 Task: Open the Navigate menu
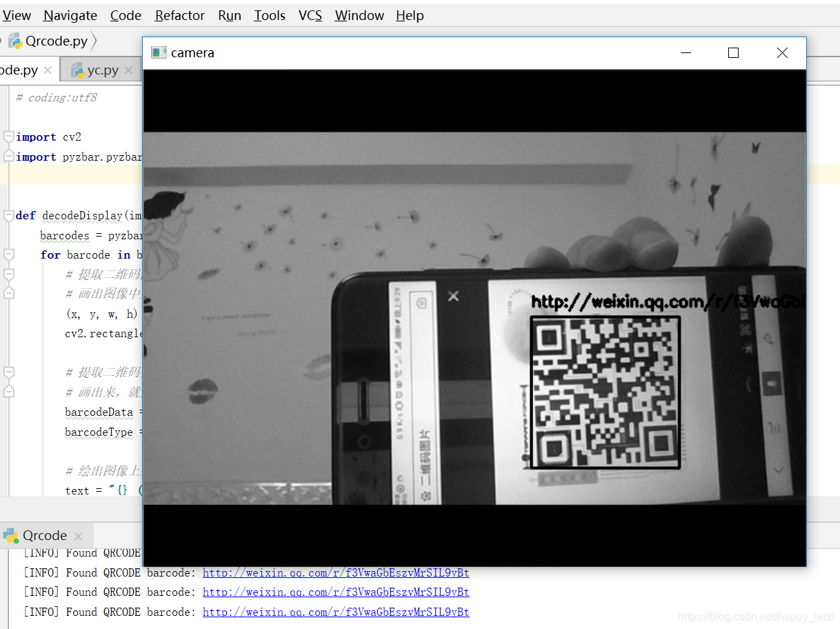point(70,15)
